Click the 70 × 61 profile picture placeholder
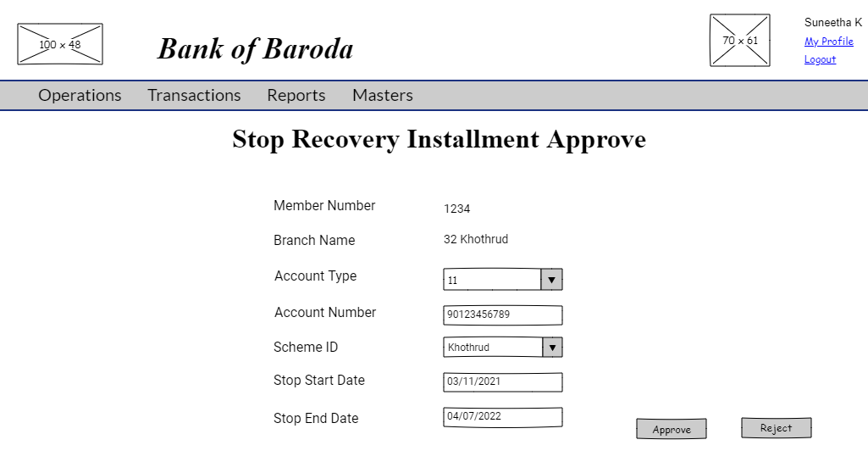This screenshot has height=462, width=868. coord(740,41)
